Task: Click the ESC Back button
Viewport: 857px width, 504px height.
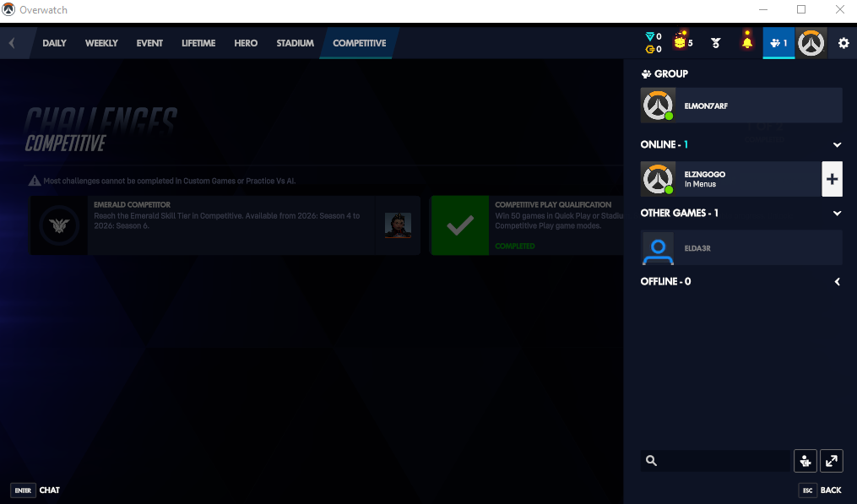Action: (821, 490)
